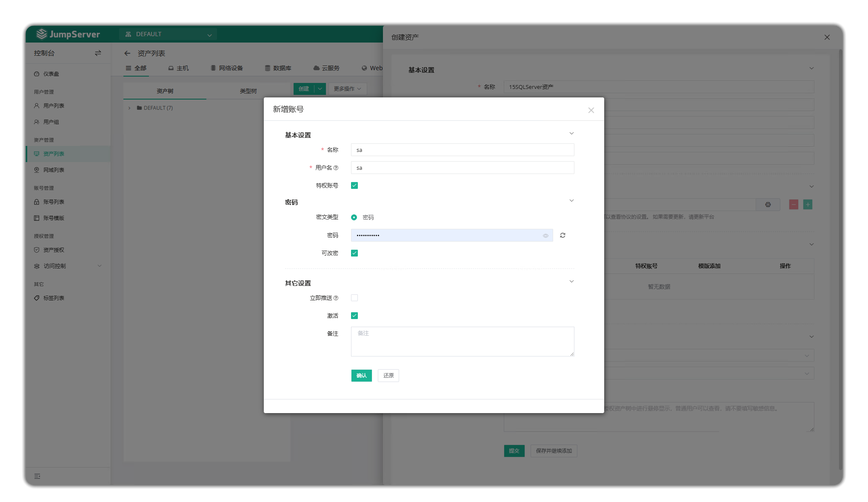Show password with the eye icon
868x502 pixels.
click(545, 236)
